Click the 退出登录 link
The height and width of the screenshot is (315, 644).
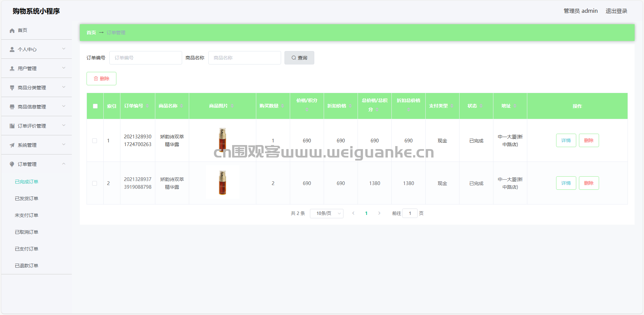click(616, 11)
